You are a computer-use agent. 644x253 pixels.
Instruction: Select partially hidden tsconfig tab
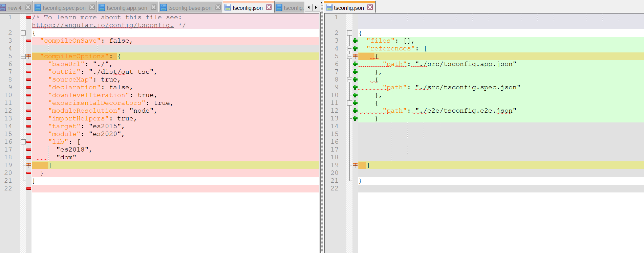[x=289, y=7]
